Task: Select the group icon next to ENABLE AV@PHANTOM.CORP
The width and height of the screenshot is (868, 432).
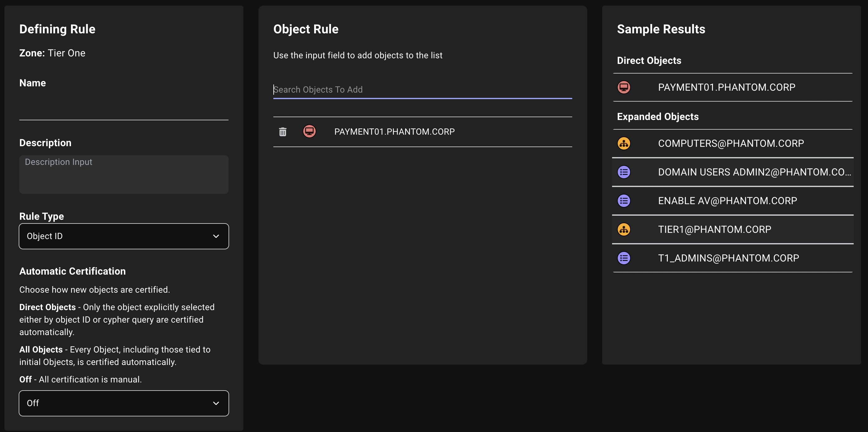Action: (624, 200)
